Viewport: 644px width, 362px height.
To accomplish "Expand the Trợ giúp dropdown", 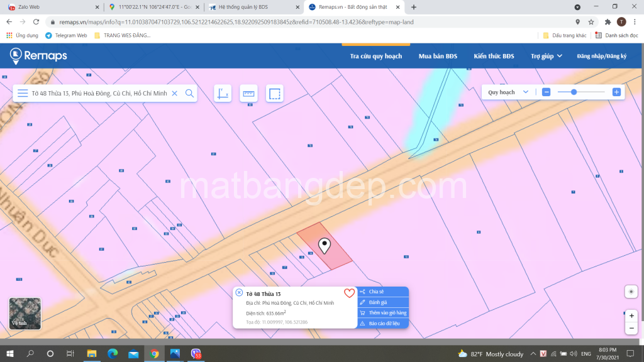I will [547, 56].
